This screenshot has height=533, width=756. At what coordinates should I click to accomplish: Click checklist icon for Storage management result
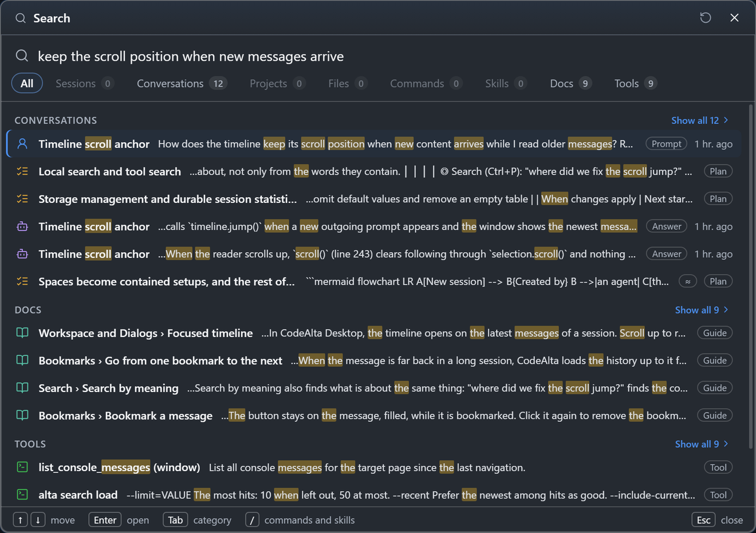[22, 199]
